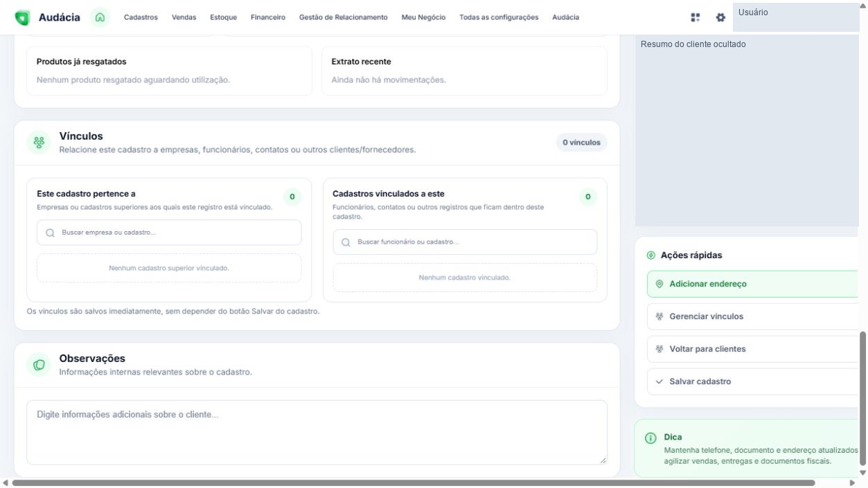This screenshot has height=488, width=868.
Task: Open the home icon button
Action: pyautogui.click(x=100, y=17)
